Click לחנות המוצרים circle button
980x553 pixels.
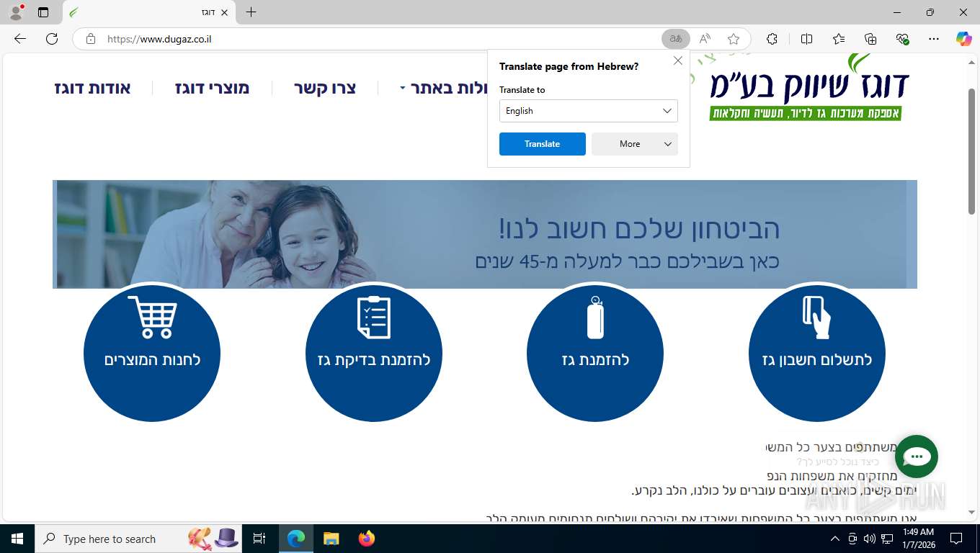[152, 353]
